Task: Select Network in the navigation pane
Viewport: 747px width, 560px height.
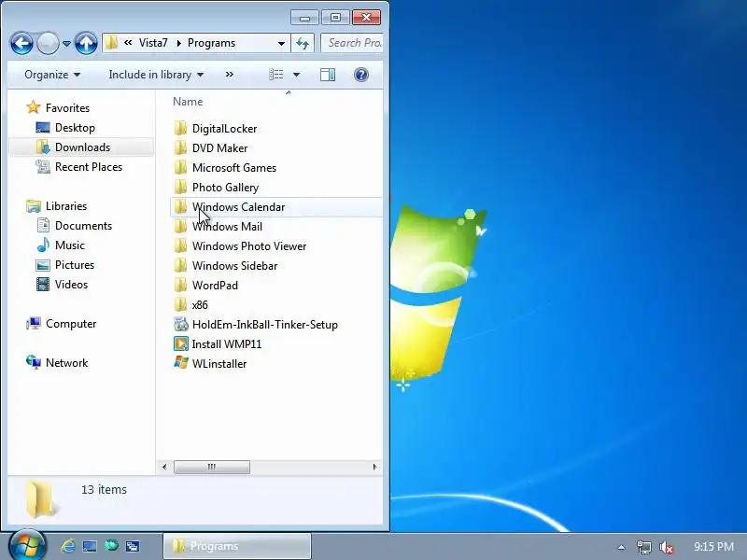Action: coord(66,363)
